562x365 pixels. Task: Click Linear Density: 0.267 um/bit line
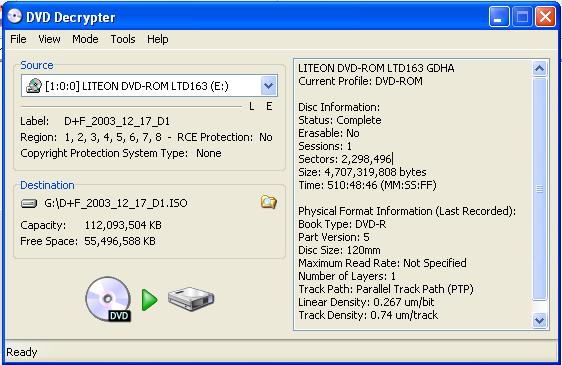click(x=366, y=302)
